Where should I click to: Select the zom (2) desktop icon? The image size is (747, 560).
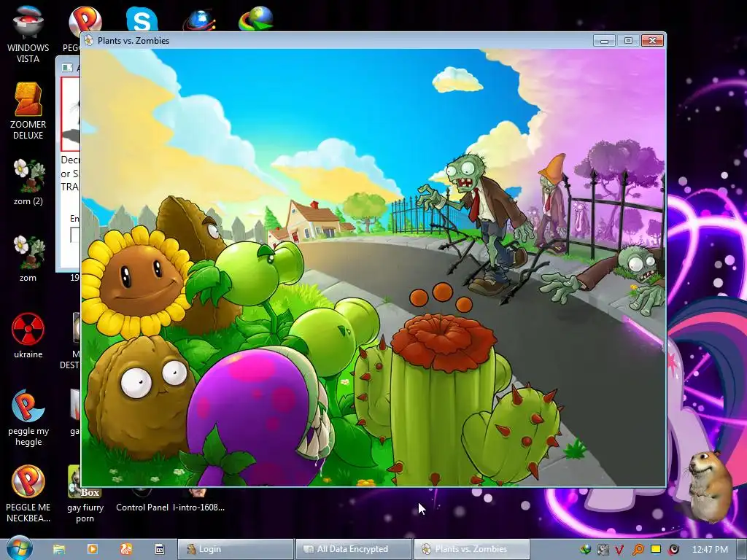(x=28, y=182)
